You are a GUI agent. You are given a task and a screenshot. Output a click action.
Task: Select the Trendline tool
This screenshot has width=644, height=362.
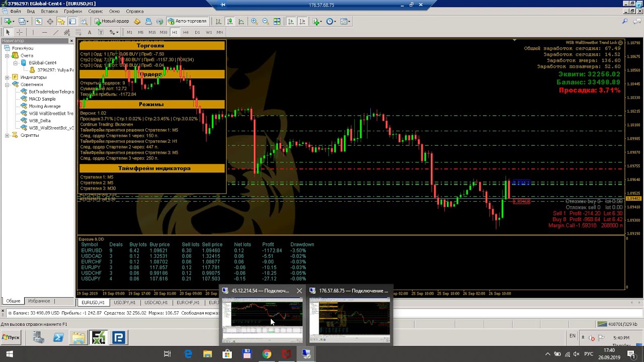56,32
